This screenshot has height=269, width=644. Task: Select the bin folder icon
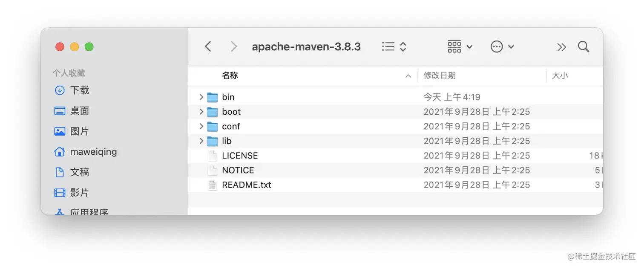coord(213,97)
